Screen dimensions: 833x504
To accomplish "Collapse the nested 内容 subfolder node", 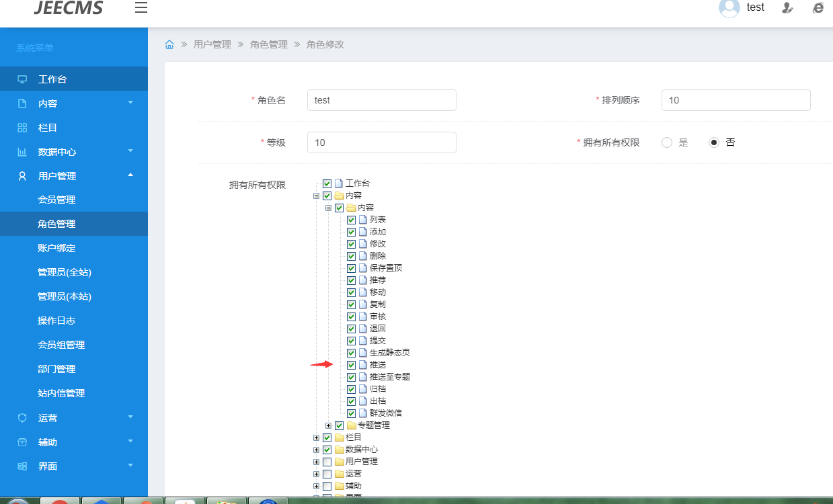I will coord(328,208).
